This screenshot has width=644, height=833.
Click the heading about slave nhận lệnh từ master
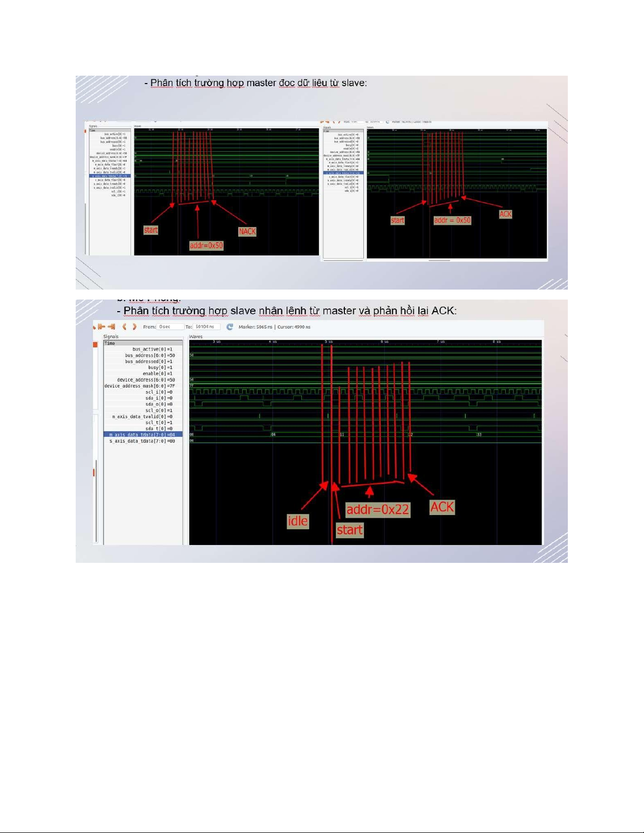[x=287, y=311]
